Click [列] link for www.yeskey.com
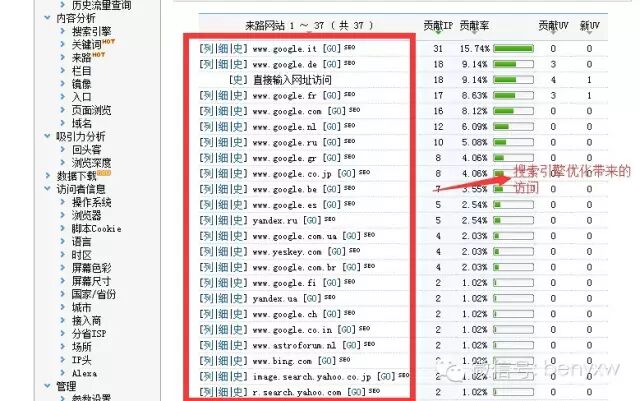Screen dimensions: 640x401 (x=207, y=252)
